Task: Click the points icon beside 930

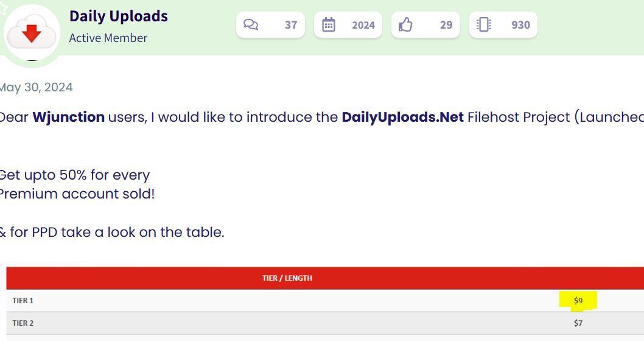Action: 484,24
